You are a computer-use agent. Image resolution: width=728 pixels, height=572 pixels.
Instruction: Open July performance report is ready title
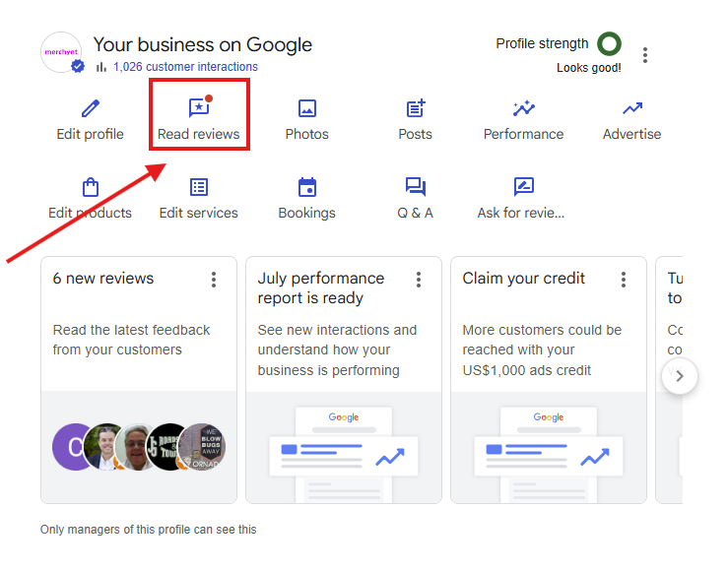(x=321, y=288)
